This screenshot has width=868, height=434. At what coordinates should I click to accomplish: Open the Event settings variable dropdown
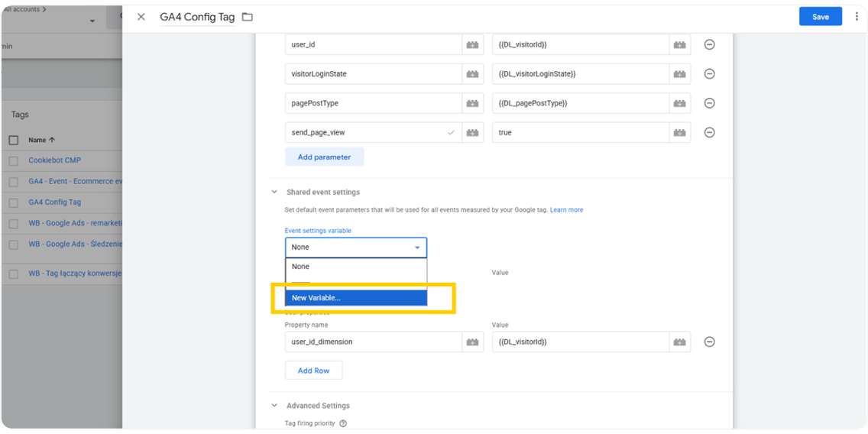pos(356,248)
